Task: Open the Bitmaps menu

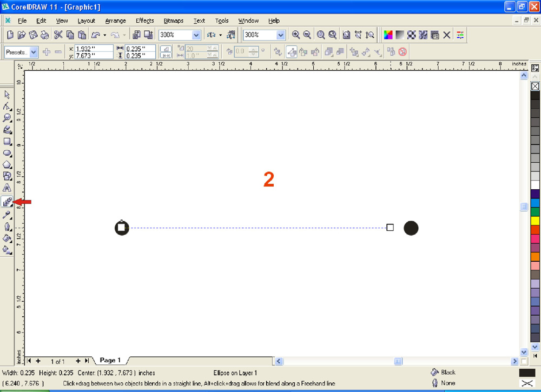Action: click(173, 21)
